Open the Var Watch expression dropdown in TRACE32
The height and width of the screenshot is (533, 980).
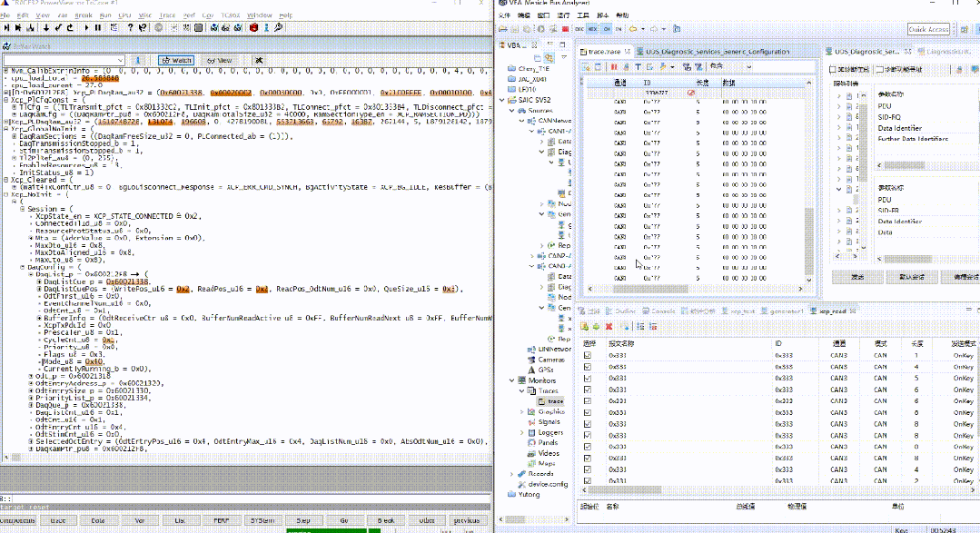click(120, 60)
